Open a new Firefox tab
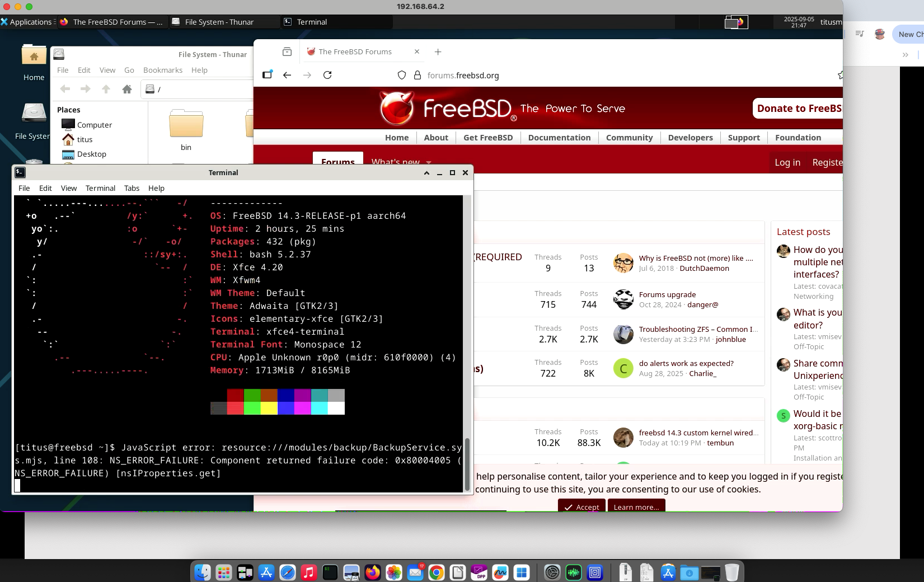The height and width of the screenshot is (582, 924). point(438,51)
